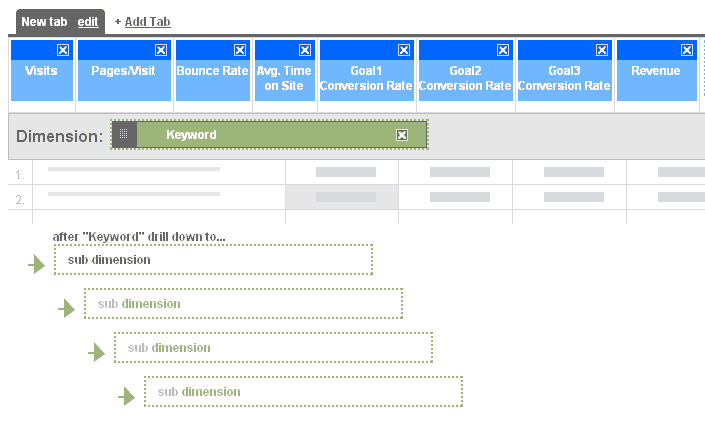Click the edit link on New tab
The image size is (705, 425).
[x=88, y=21]
